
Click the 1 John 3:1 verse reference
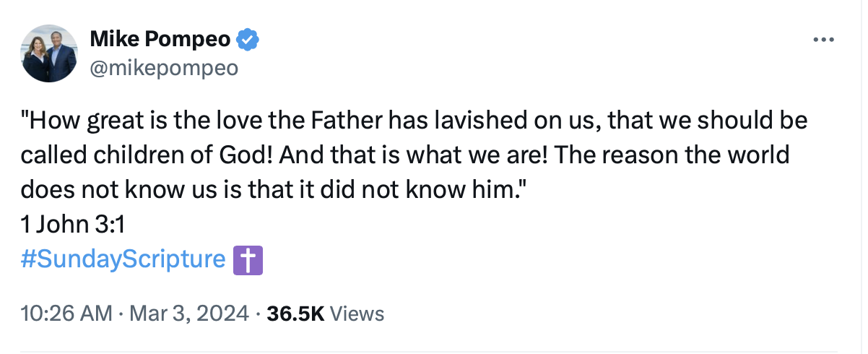pyautogui.click(x=73, y=225)
